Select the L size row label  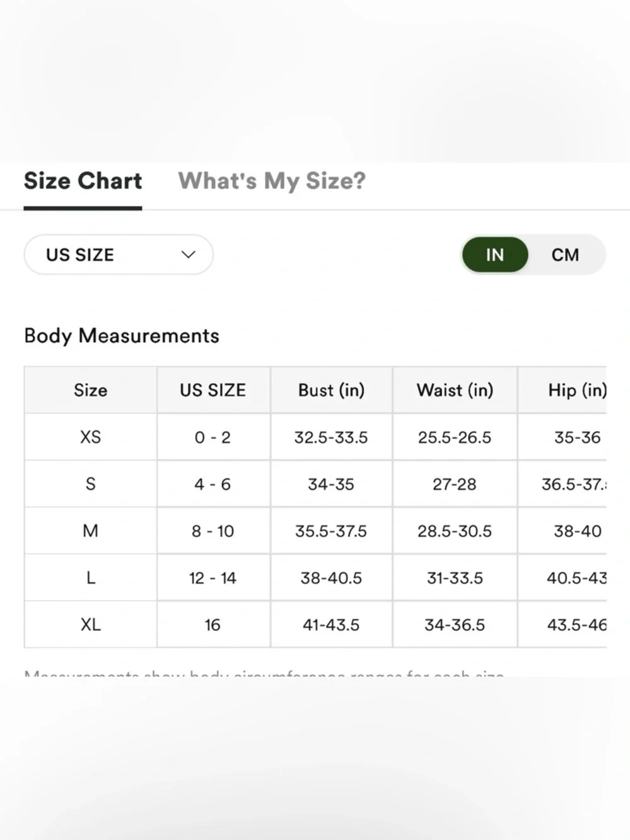point(90,578)
